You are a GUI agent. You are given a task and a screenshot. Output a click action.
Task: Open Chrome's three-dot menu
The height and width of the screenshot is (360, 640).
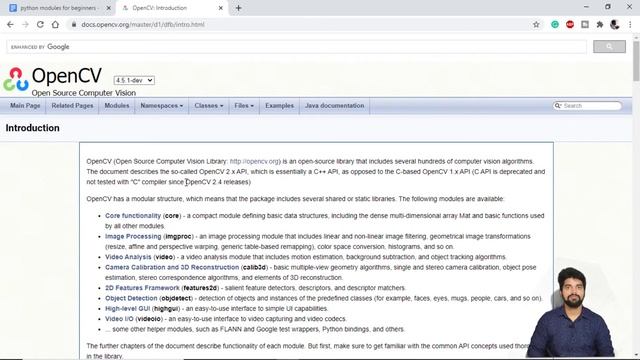point(630,24)
